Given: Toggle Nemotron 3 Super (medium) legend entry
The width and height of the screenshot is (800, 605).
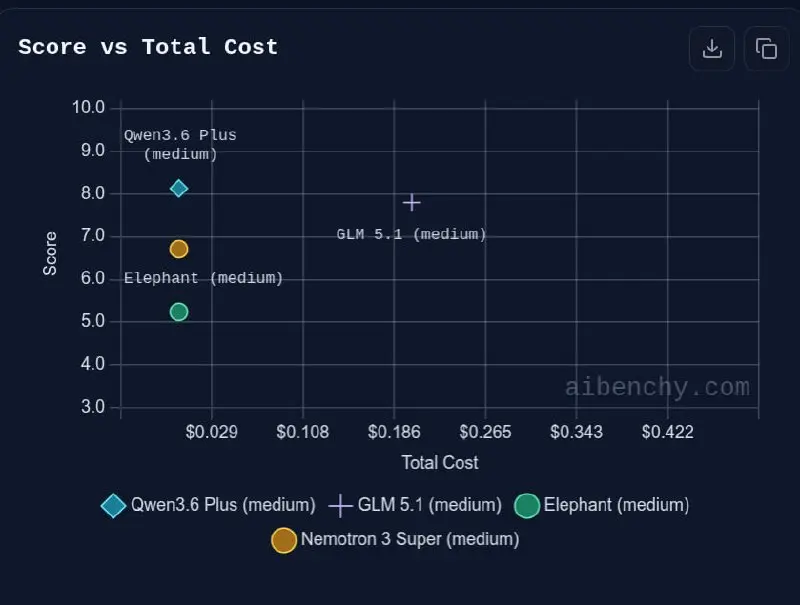Looking at the screenshot, I should [x=395, y=540].
